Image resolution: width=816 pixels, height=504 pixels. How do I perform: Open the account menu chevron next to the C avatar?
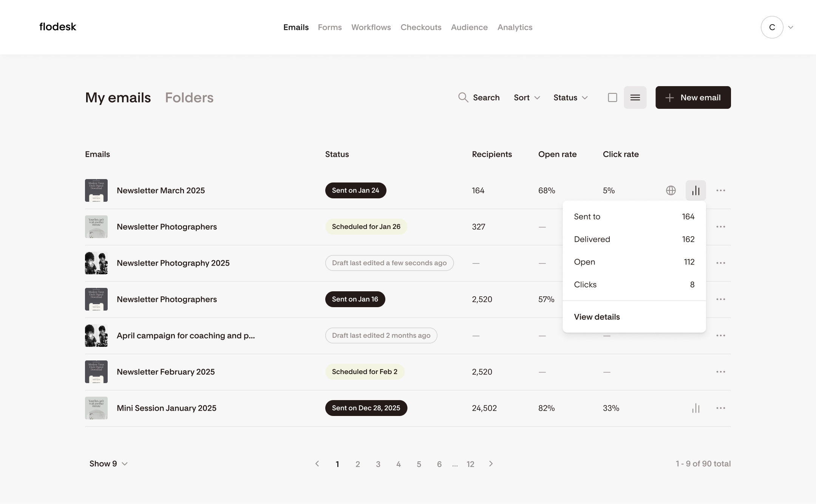pyautogui.click(x=790, y=27)
